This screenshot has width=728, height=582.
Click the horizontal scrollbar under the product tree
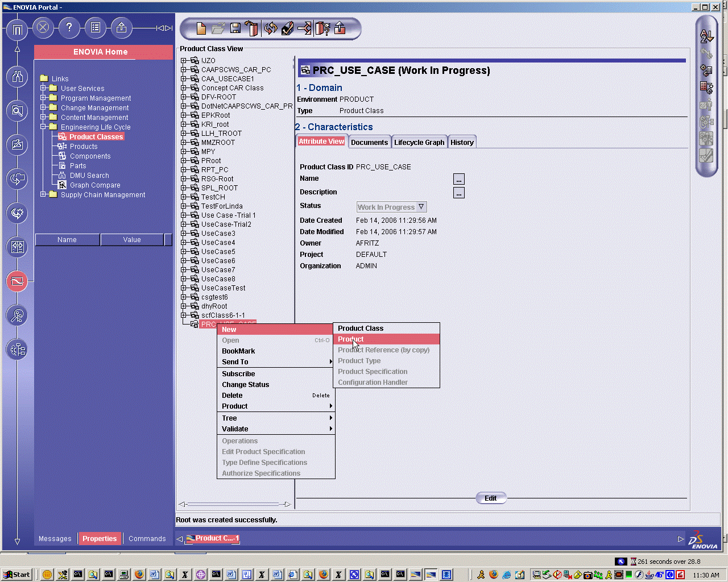tap(234, 504)
